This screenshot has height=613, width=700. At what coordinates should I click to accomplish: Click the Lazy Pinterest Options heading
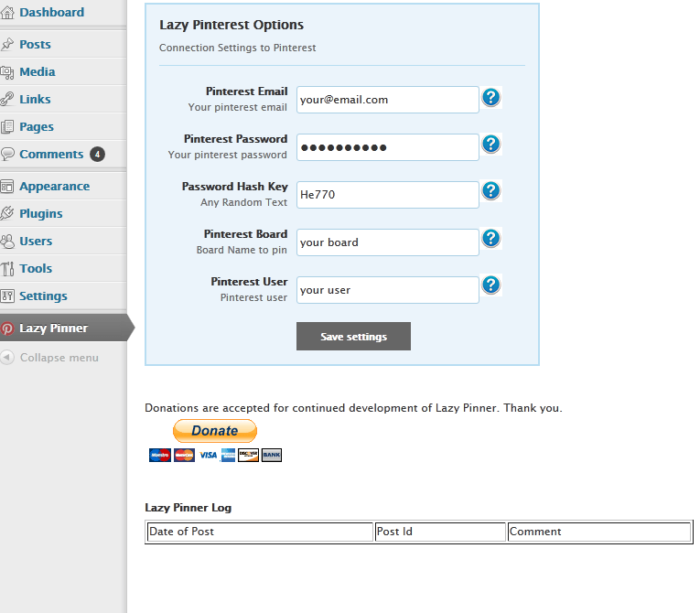(232, 25)
